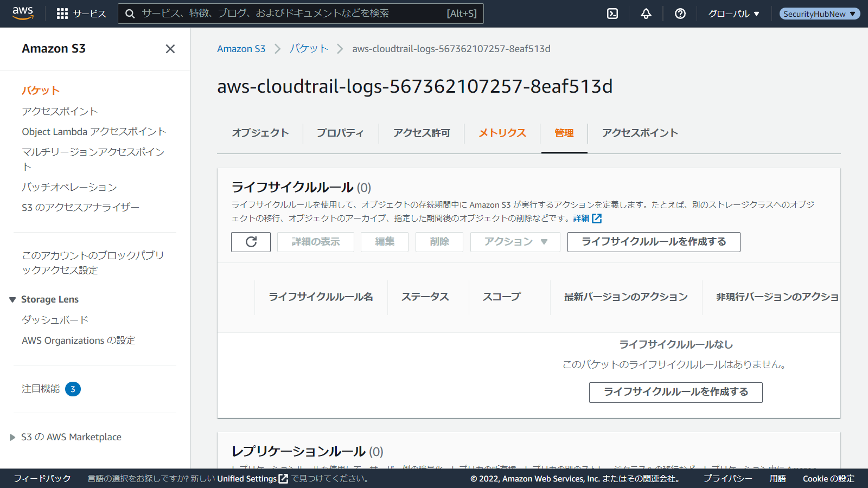Viewport: 868px width, 488px height.
Task: Focus the AWS services search field
Action: click(x=293, y=14)
